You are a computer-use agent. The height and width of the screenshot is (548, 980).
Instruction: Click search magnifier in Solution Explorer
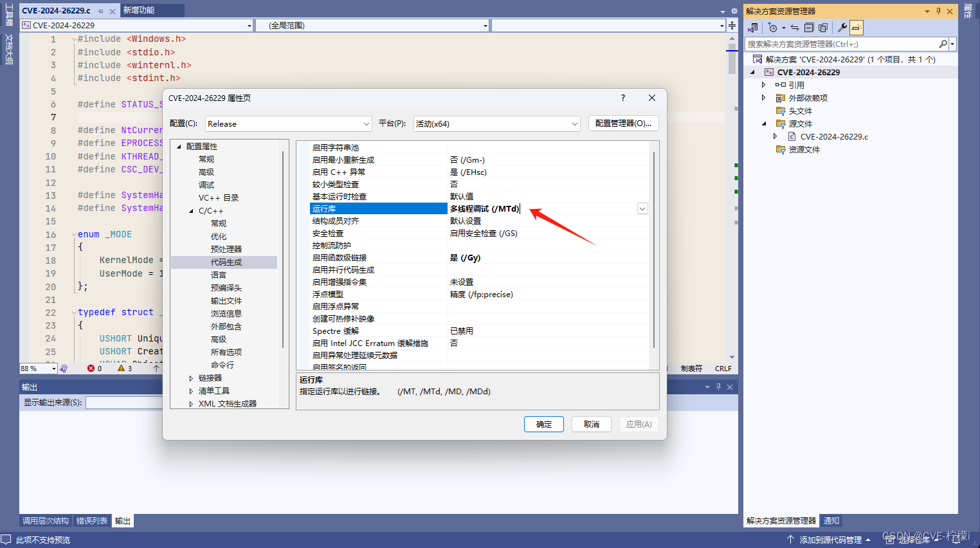pyautogui.click(x=943, y=44)
